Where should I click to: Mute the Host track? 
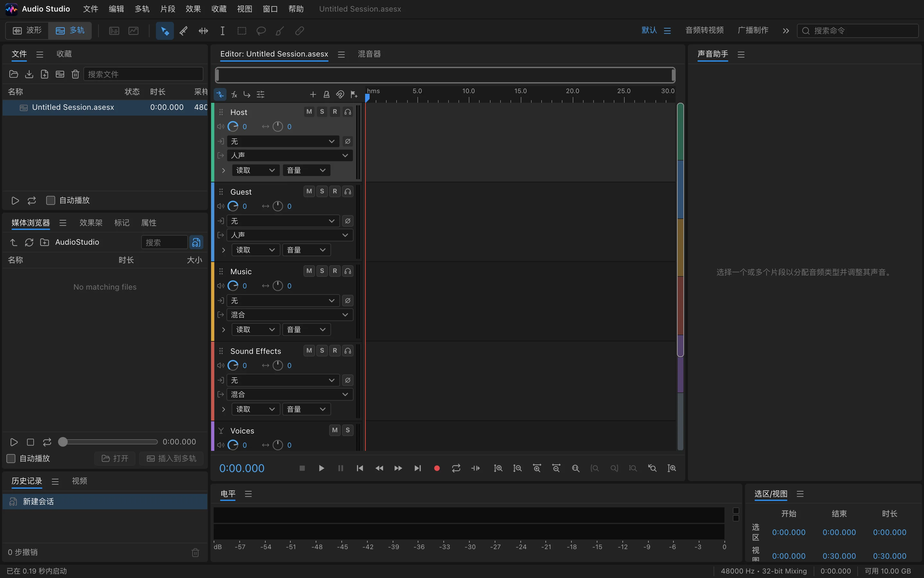tap(309, 112)
